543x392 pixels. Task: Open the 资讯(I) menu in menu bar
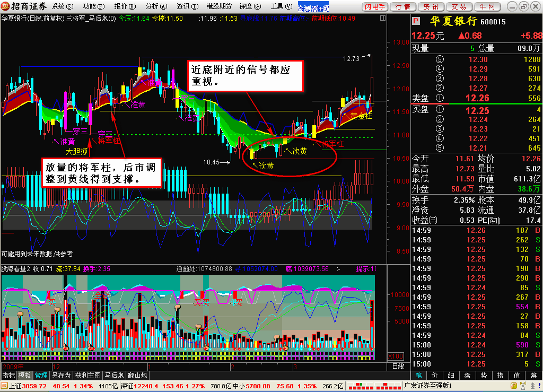click(x=187, y=6)
